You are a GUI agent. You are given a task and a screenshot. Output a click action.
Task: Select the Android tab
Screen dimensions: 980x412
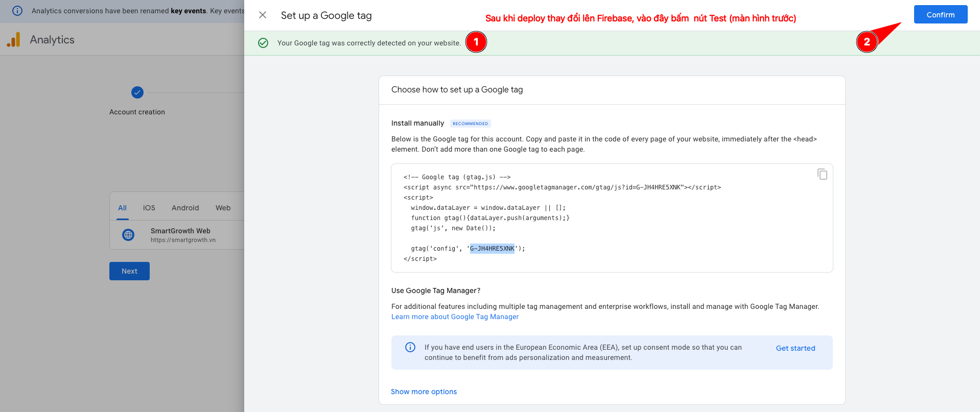[x=185, y=208]
